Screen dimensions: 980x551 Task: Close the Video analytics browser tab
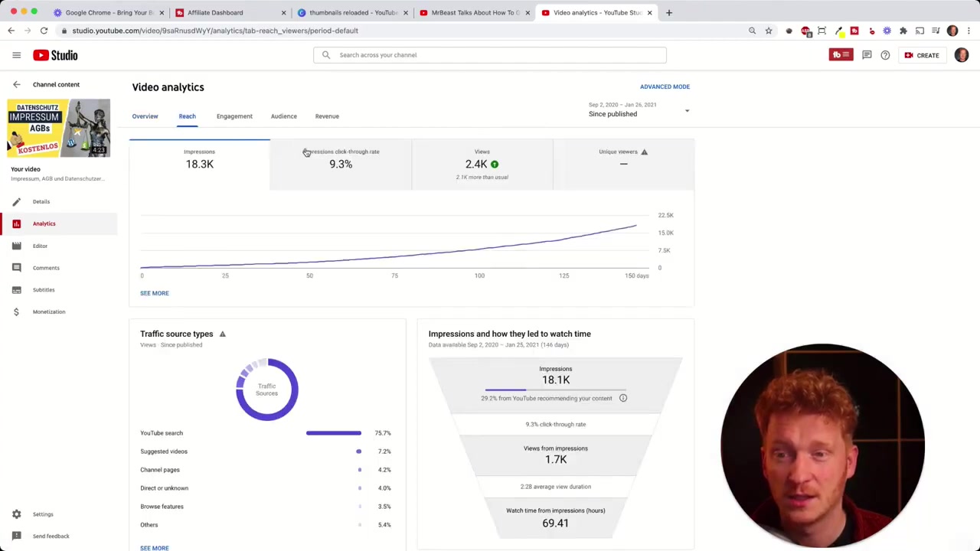pyautogui.click(x=649, y=12)
